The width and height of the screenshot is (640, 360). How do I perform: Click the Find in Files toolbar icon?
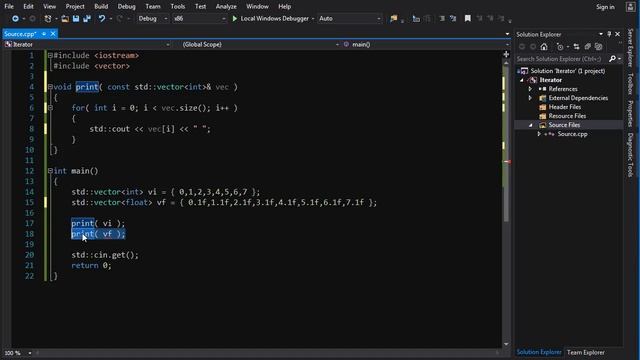pos(393,18)
